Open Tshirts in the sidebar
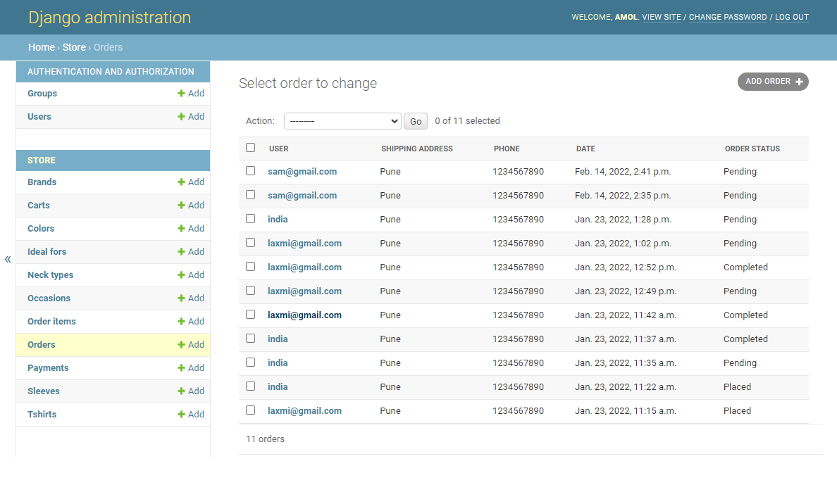The image size is (837, 504). pyautogui.click(x=42, y=415)
